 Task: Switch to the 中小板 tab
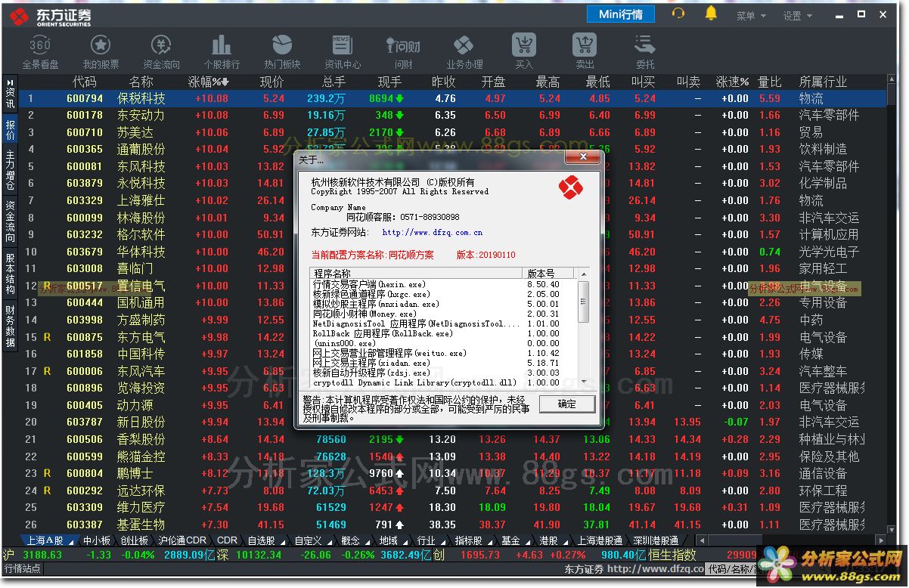pyautogui.click(x=96, y=541)
